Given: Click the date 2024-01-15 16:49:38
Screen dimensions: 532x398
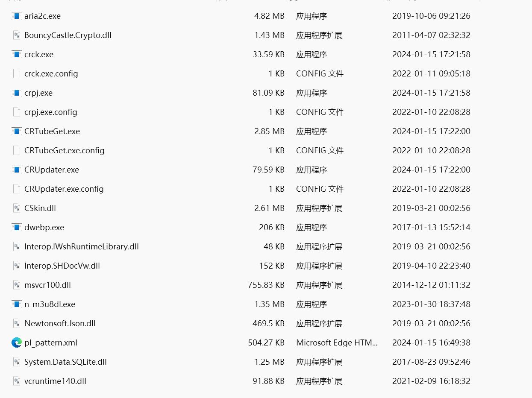Looking at the screenshot, I should pos(431,343).
